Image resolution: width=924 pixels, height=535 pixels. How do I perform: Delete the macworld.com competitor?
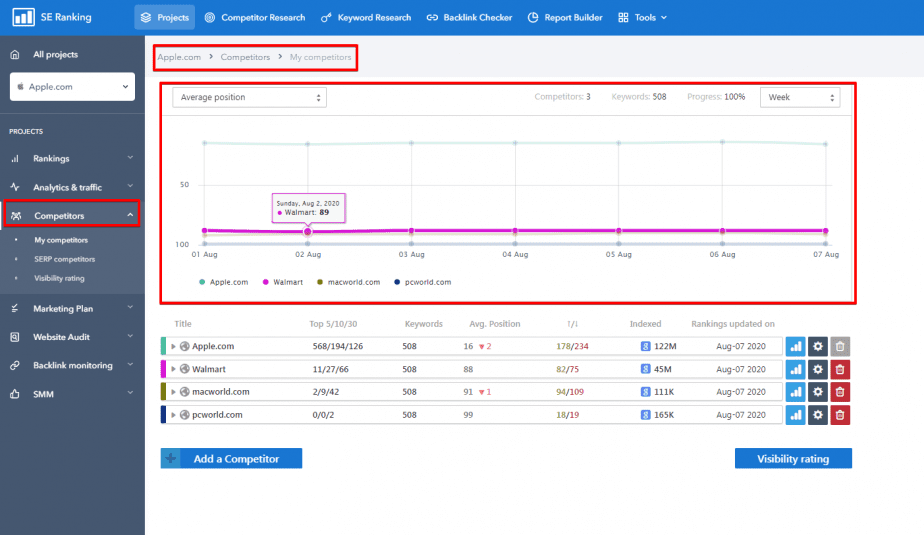click(840, 392)
